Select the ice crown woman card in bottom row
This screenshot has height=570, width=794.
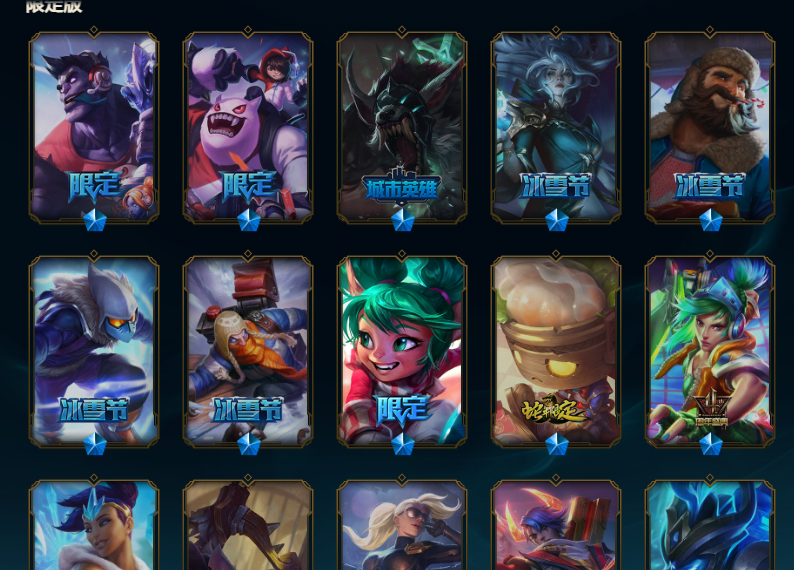click(94, 524)
